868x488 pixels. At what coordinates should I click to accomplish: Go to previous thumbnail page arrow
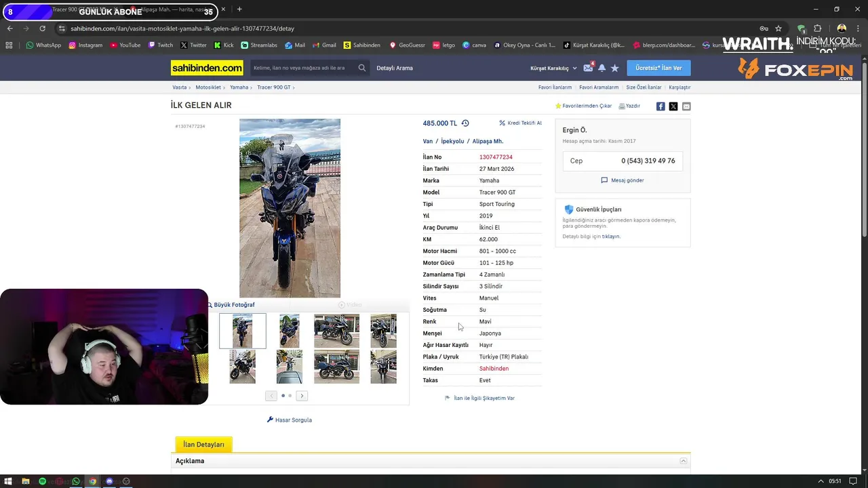tap(271, 396)
